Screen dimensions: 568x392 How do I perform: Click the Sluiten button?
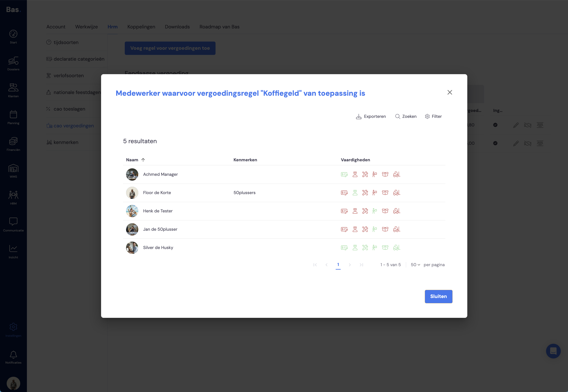click(x=438, y=296)
